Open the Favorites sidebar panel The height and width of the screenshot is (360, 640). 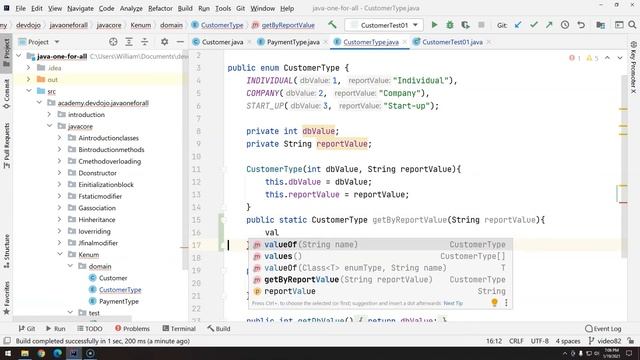pyautogui.click(x=7, y=298)
